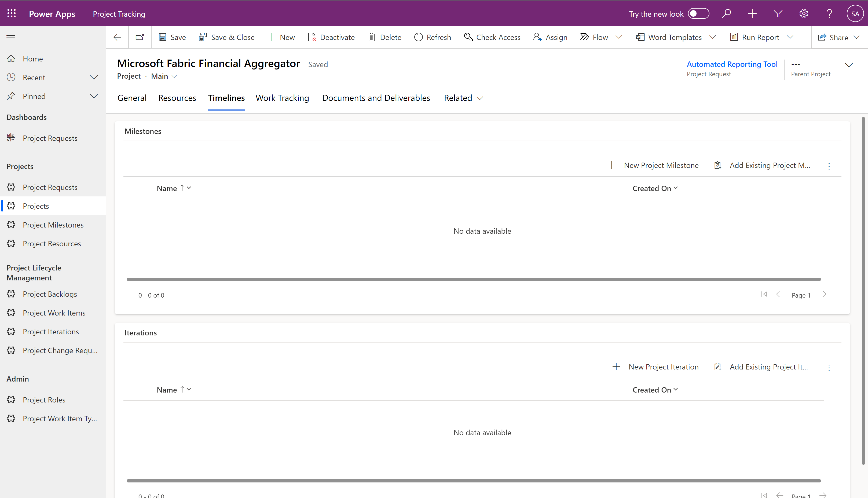868x498 pixels.
Task: Click the Share button
Action: pos(833,37)
